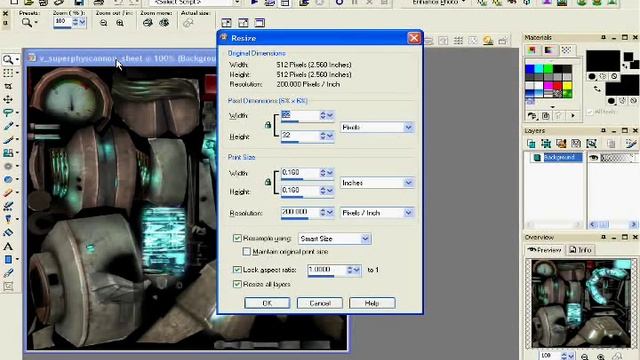Select the Text tool letter A
Image resolution: width=640 pixels, height=360 pixels.
click(8, 247)
